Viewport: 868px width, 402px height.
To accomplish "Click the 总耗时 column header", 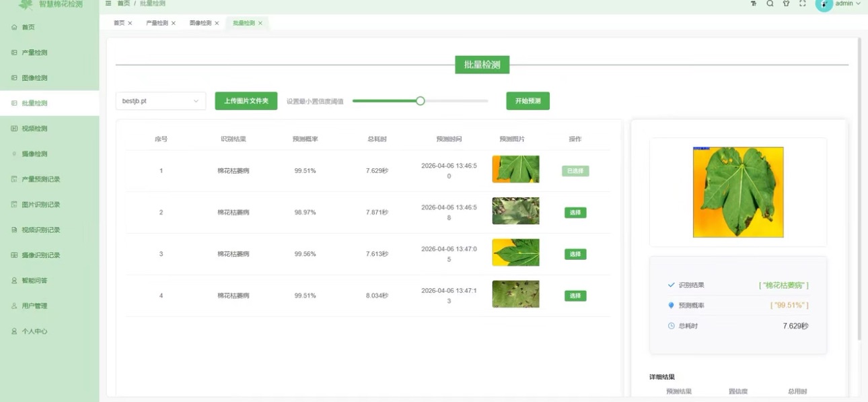I will click(x=377, y=139).
